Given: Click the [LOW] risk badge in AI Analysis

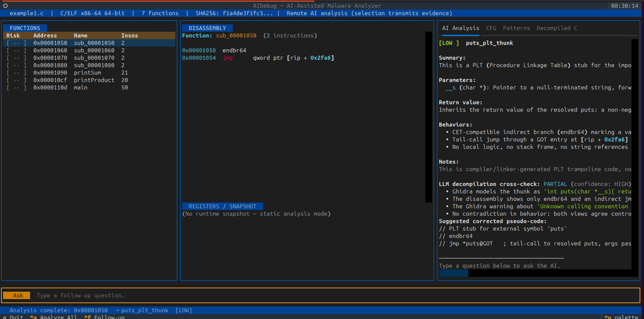Looking at the screenshot, I should point(449,43).
